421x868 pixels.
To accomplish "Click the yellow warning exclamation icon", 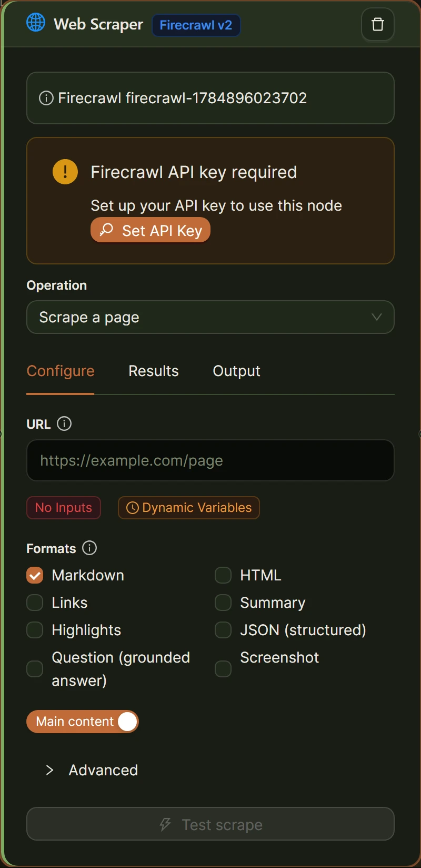I will click(x=65, y=172).
